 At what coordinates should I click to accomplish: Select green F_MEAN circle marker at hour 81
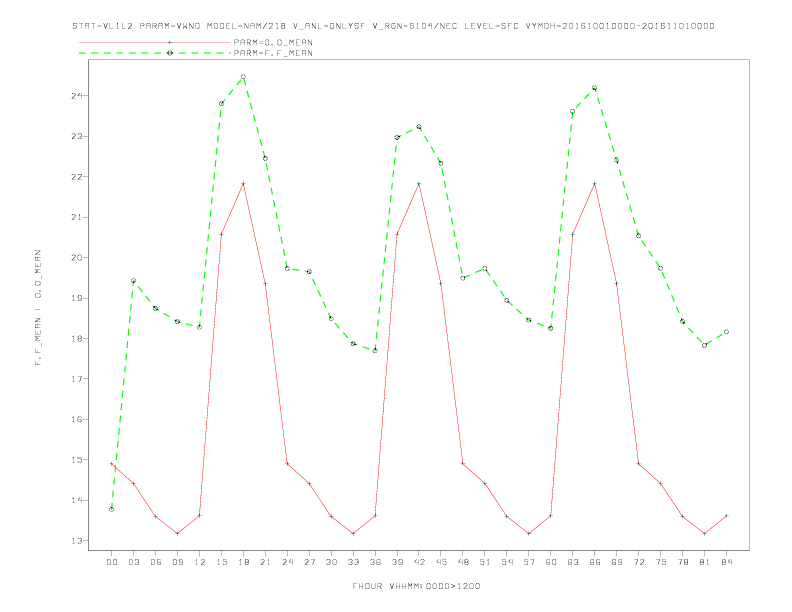pos(705,345)
